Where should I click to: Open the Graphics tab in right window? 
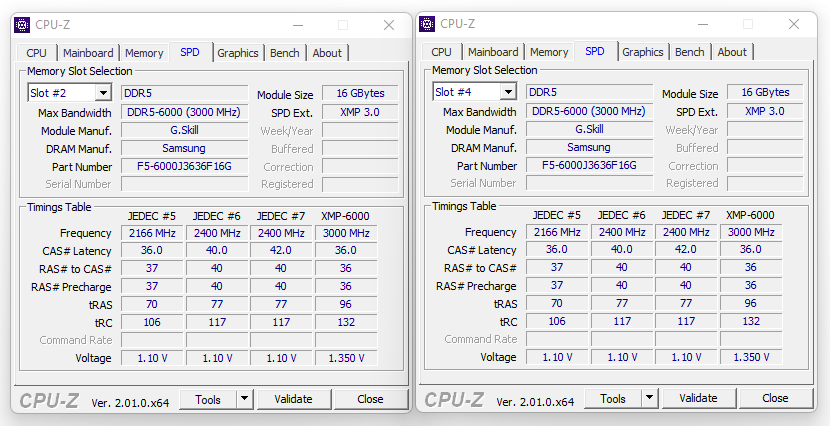[x=643, y=52]
